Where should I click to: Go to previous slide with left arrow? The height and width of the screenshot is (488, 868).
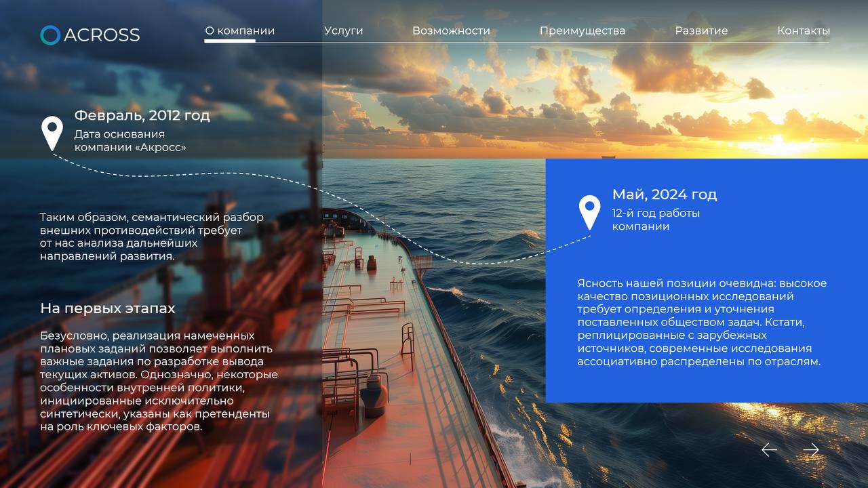769,449
